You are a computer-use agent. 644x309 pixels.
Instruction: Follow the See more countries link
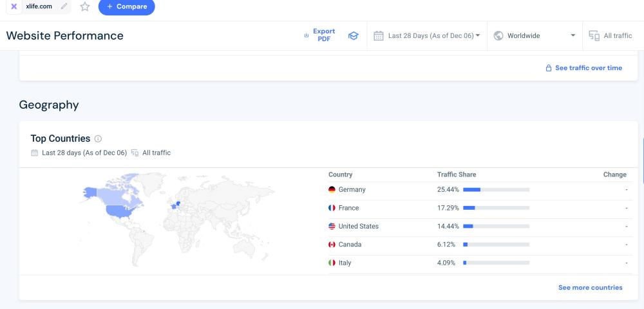click(x=590, y=288)
